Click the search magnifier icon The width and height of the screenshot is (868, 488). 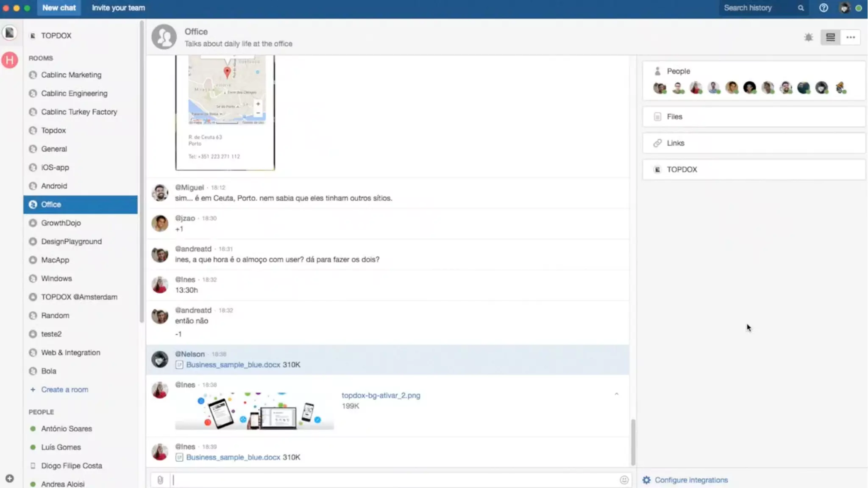[800, 8]
